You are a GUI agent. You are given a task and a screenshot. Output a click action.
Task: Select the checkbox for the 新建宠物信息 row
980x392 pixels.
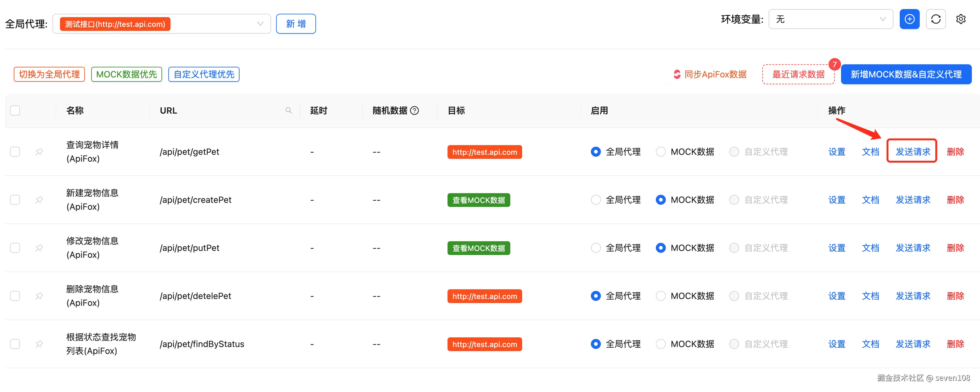point(15,200)
